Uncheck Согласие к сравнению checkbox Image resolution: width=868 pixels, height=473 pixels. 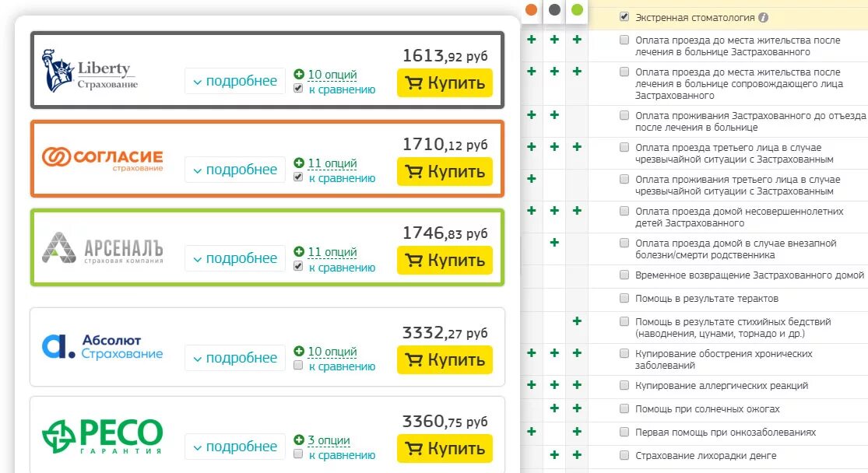click(x=298, y=177)
